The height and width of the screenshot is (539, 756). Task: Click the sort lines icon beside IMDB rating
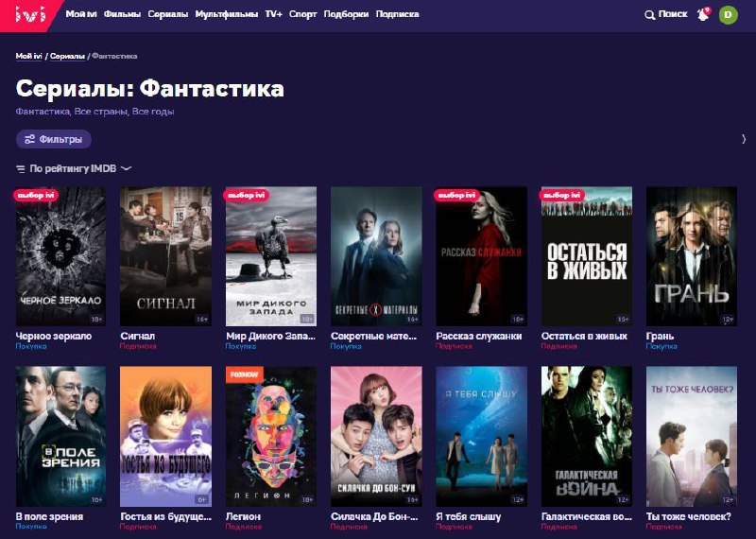20,169
